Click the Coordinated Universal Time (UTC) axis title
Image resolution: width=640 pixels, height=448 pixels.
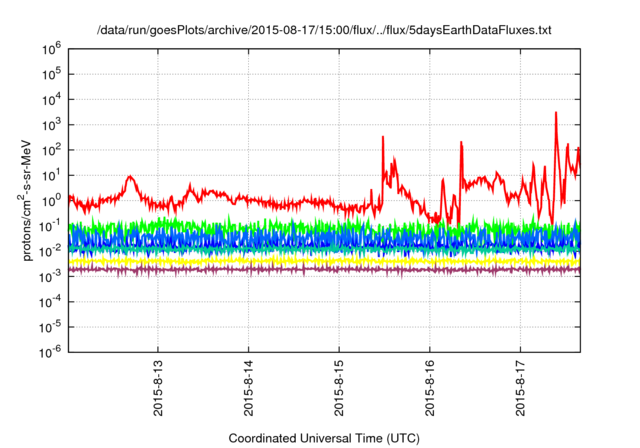tap(324, 439)
